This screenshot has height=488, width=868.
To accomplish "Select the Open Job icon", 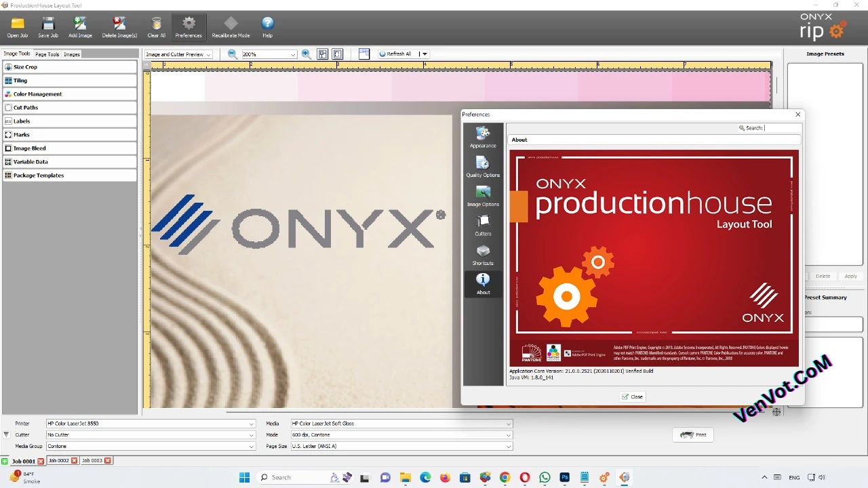I will [17, 26].
